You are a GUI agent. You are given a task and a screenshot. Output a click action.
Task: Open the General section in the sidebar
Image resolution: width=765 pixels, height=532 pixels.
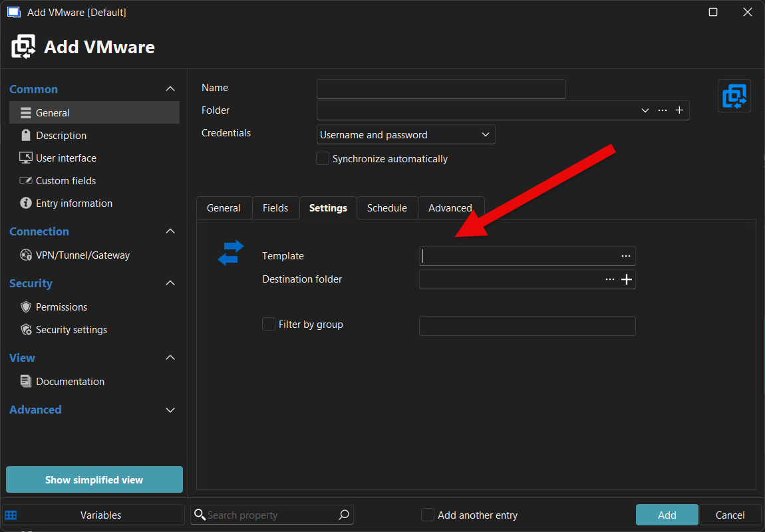[x=94, y=112]
